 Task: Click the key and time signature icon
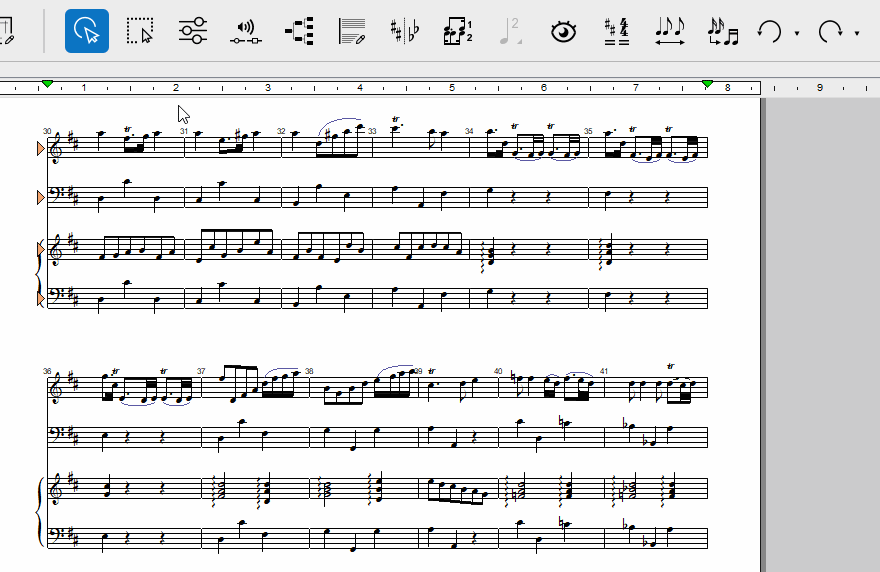[617, 31]
